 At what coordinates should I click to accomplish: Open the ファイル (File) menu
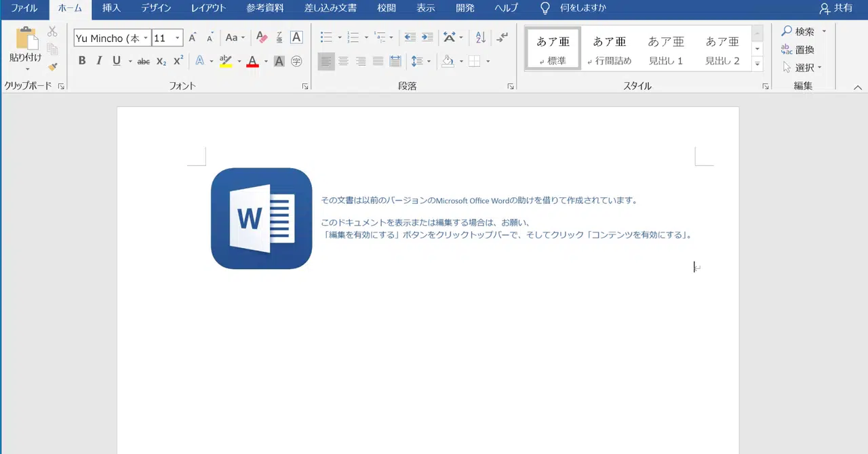[24, 8]
